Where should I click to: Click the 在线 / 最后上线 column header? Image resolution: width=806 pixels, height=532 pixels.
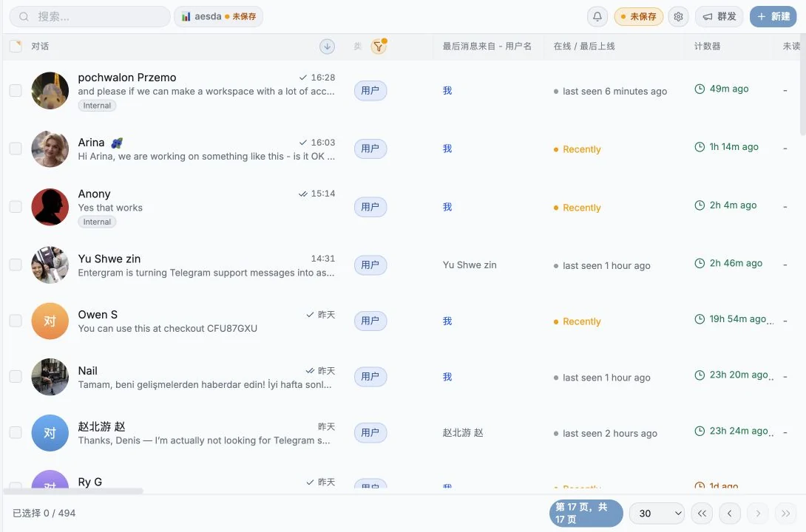[584, 47]
